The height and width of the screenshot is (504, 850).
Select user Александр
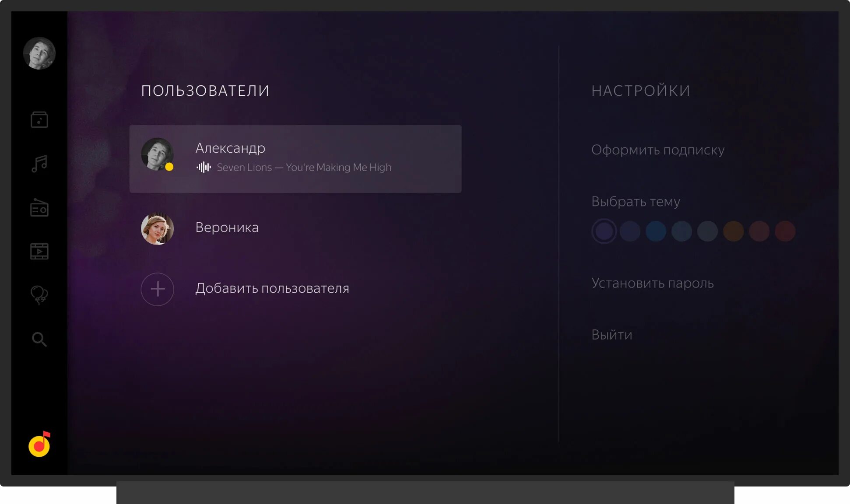point(295,158)
